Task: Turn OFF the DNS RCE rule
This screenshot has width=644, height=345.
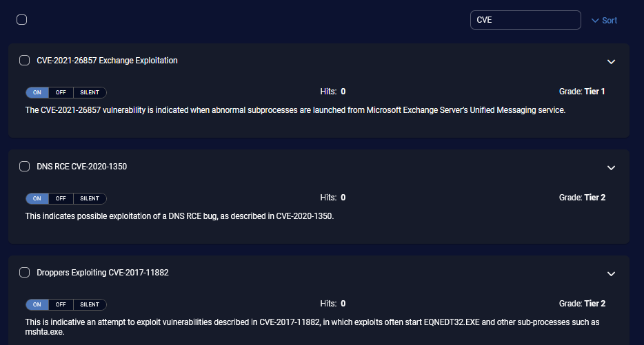Action: (61, 198)
